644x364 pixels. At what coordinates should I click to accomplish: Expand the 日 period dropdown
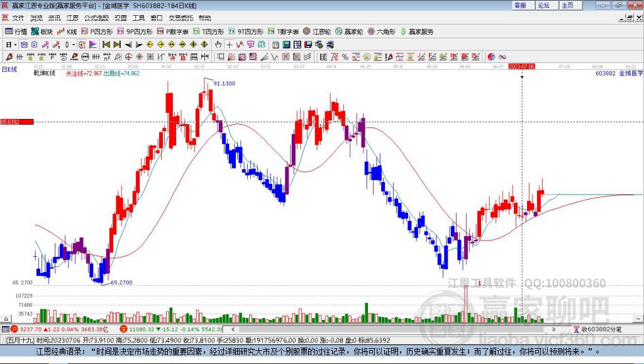15,45
